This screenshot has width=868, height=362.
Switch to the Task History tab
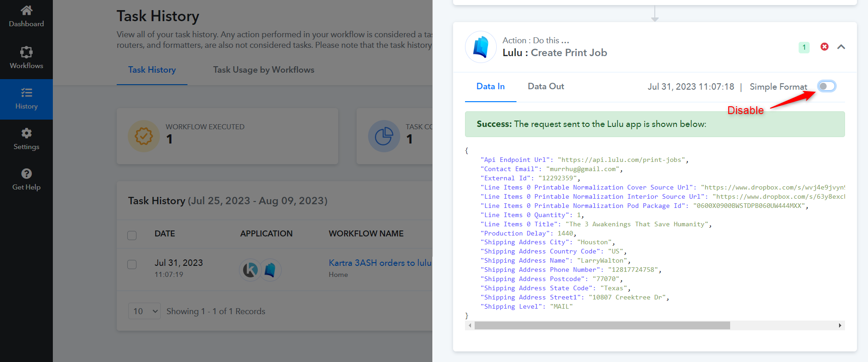point(152,70)
